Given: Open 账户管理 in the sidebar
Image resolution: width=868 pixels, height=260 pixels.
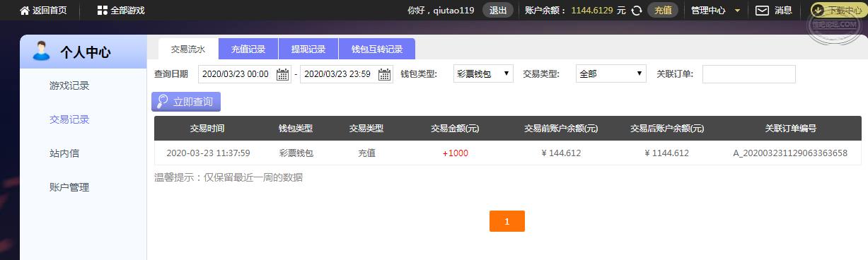Looking at the screenshot, I should click(x=69, y=187).
